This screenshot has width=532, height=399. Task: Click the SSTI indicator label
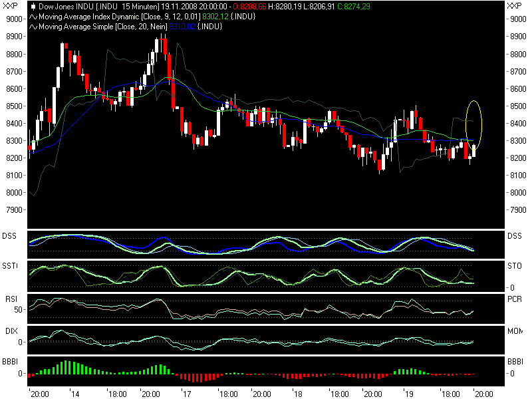(x=10, y=266)
